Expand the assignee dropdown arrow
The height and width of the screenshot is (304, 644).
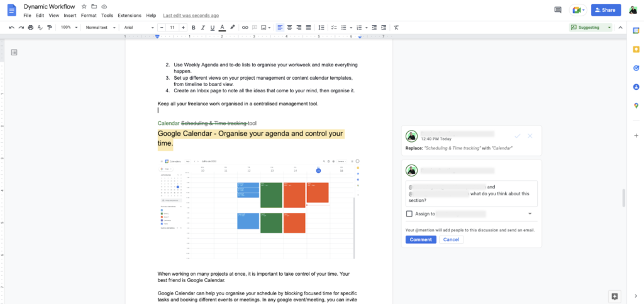(x=530, y=214)
